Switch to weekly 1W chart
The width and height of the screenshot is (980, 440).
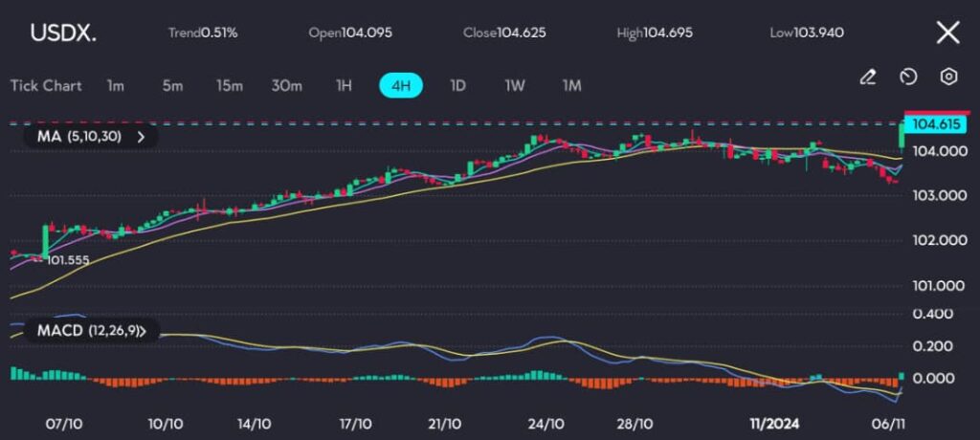click(x=515, y=85)
